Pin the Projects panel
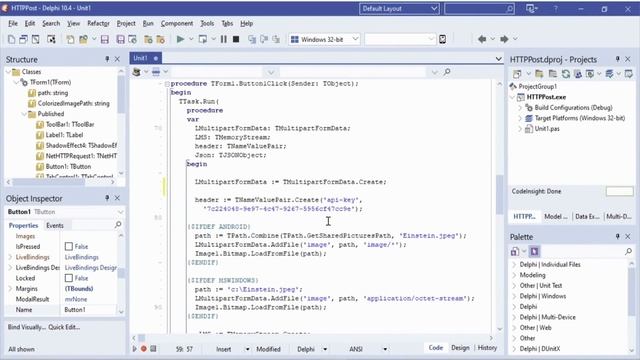Image resolution: width=640 pixels, height=360 pixels. 618,59
